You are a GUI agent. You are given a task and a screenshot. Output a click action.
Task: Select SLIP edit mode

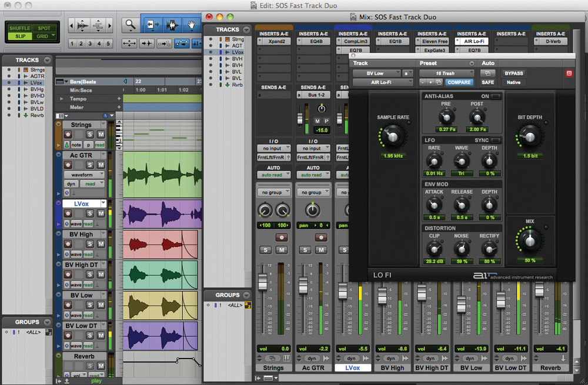[x=20, y=36]
